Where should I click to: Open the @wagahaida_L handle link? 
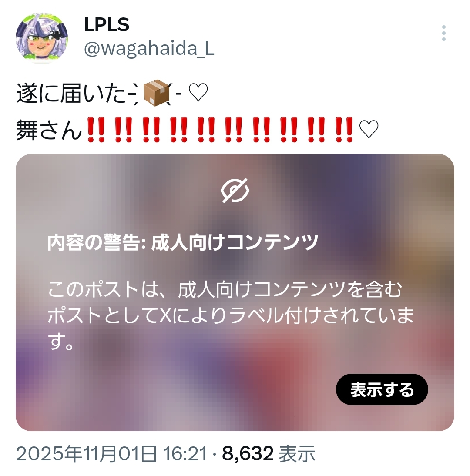[149, 48]
